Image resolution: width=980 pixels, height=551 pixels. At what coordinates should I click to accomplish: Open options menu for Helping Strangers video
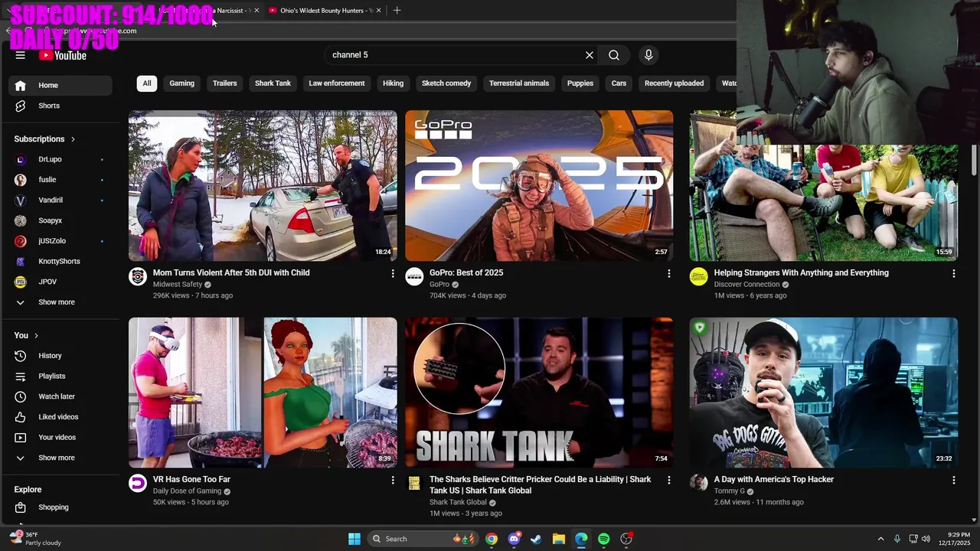(x=953, y=273)
